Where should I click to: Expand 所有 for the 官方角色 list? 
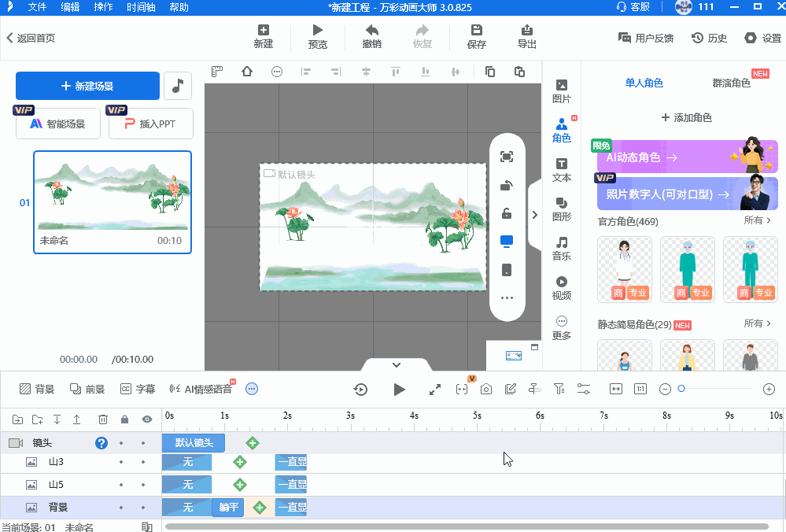pyautogui.click(x=757, y=220)
